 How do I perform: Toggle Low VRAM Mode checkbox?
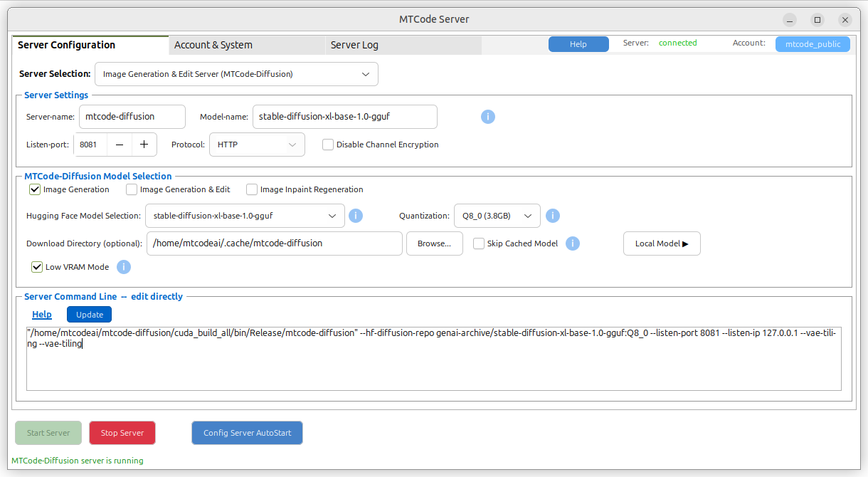pyautogui.click(x=37, y=267)
